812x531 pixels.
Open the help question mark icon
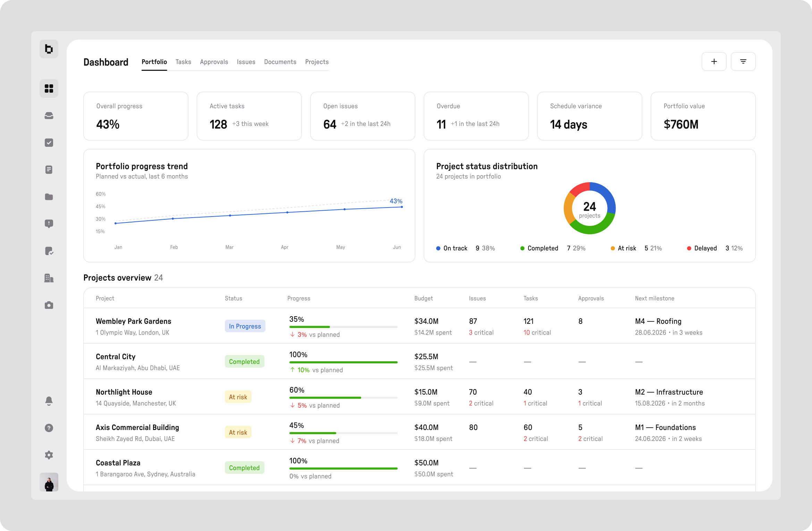click(x=49, y=428)
